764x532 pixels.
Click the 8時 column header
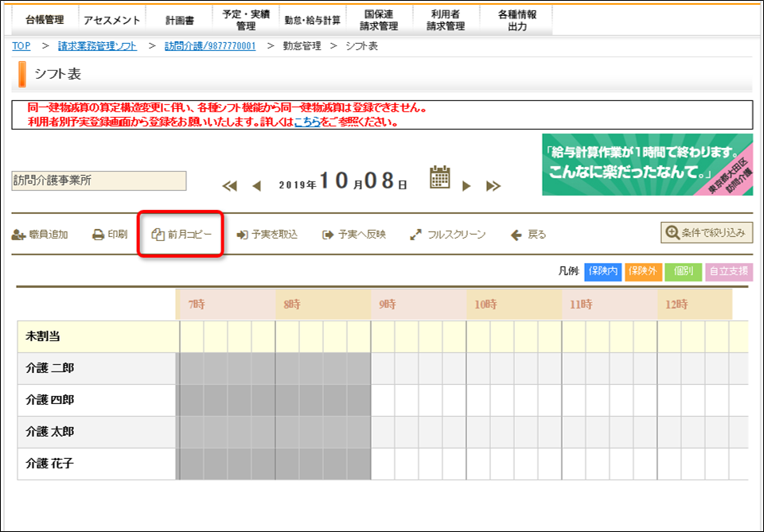(323, 305)
